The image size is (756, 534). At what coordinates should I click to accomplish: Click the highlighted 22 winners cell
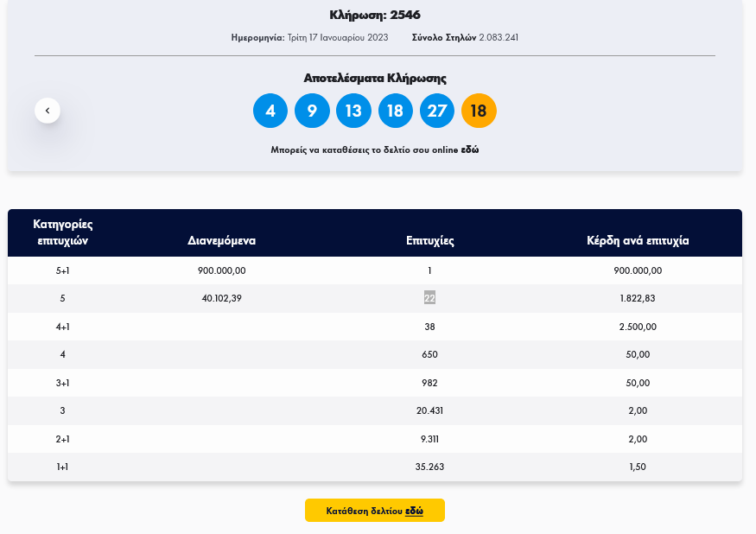[x=429, y=298]
